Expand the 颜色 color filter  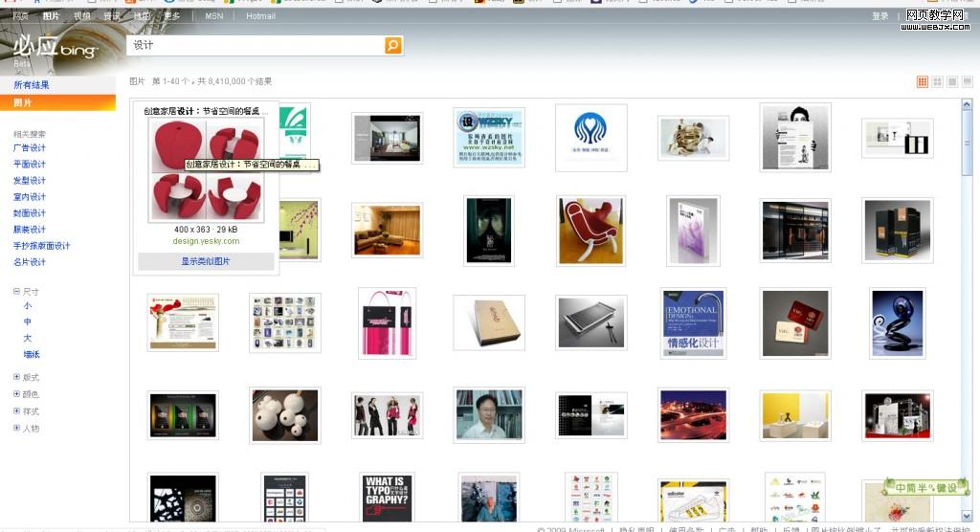click(x=16, y=393)
